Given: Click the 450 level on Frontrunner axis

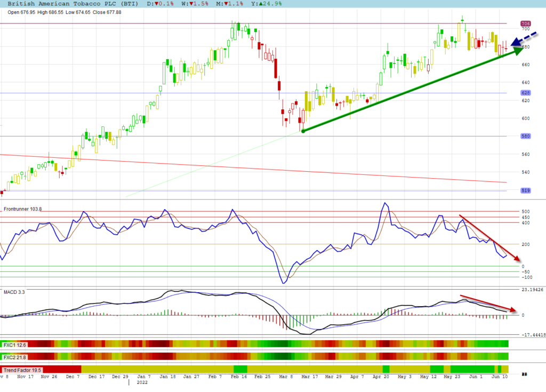Looking at the screenshot, I should tap(525, 218).
